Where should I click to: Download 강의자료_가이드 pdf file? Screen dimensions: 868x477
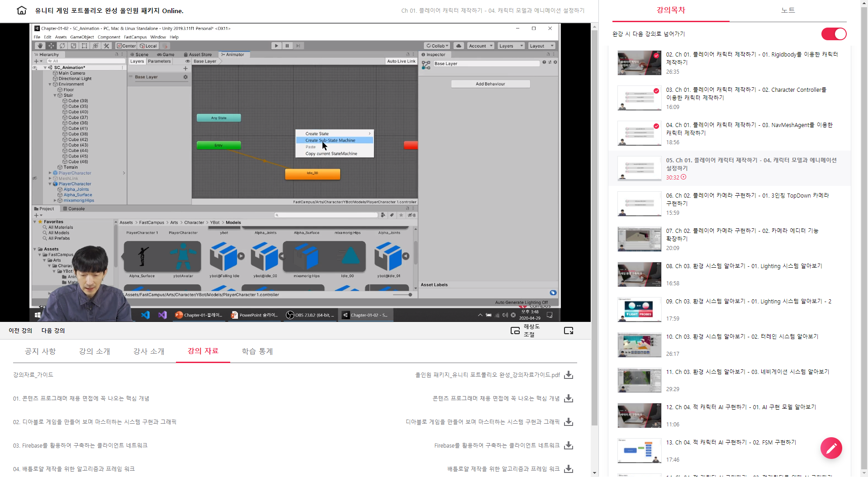569,375
